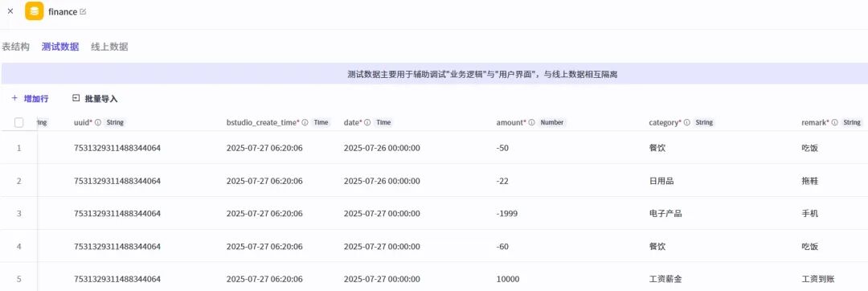This screenshot has width=868, height=291.
Task: Open 批量导入 batch import
Action: (x=100, y=99)
